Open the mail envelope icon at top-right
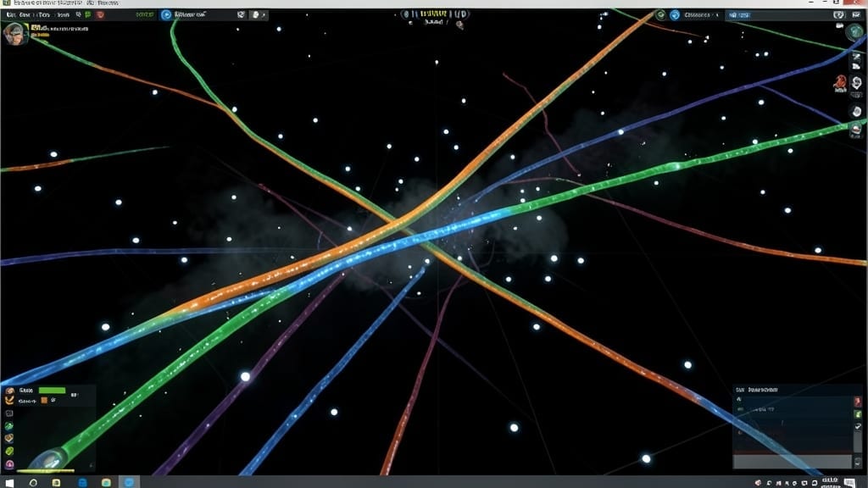Screen dimensions: 868x488 click(x=856, y=15)
